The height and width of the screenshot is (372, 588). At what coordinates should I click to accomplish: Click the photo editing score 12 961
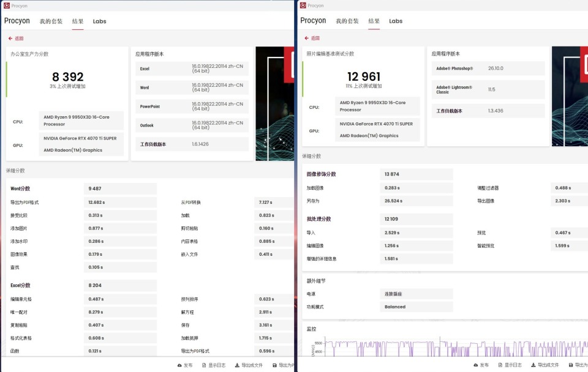(x=364, y=76)
